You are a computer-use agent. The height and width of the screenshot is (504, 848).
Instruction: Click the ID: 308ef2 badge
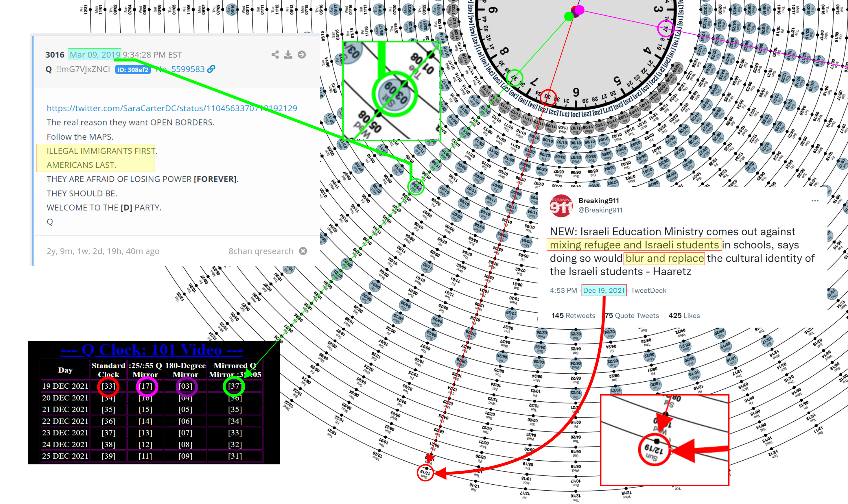133,70
